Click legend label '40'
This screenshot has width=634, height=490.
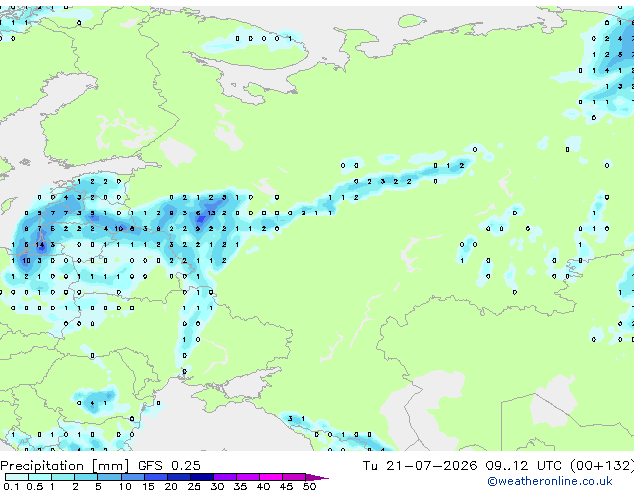pyautogui.click(x=263, y=486)
